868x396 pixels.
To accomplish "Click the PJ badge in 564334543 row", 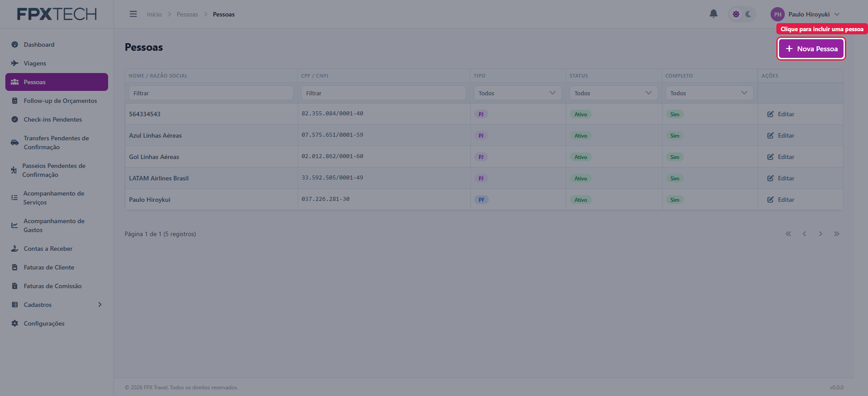I will pyautogui.click(x=481, y=114).
